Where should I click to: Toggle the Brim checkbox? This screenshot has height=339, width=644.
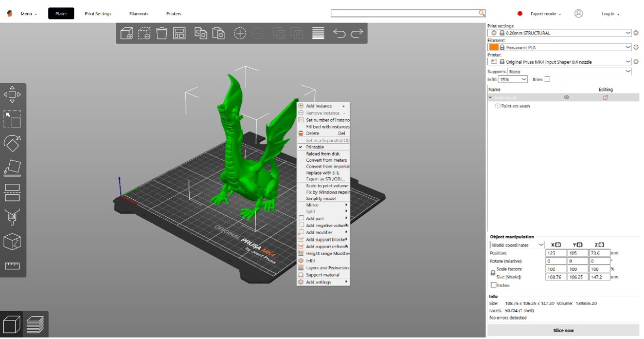pos(547,79)
